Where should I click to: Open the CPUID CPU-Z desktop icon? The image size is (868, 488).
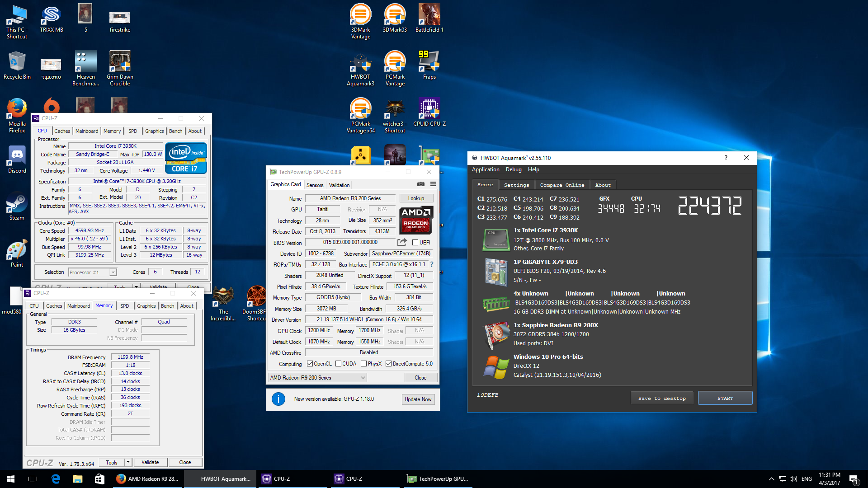[x=429, y=113]
